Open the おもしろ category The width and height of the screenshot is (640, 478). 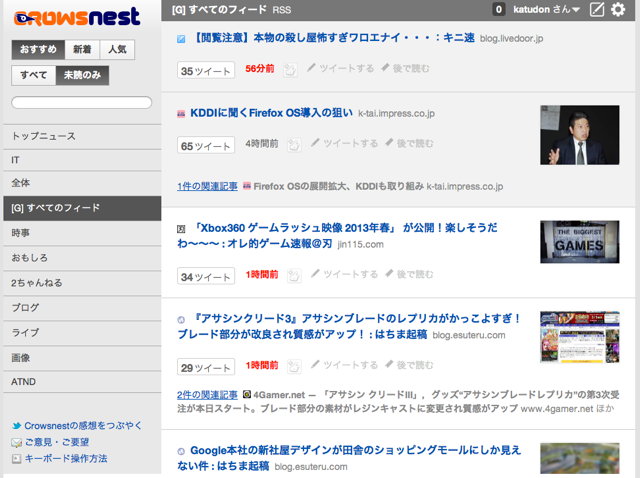(82, 258)
